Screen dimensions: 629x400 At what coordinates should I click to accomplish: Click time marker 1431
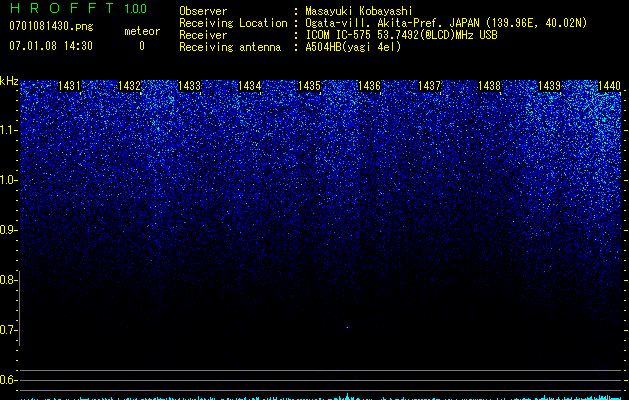coord(69,86)
